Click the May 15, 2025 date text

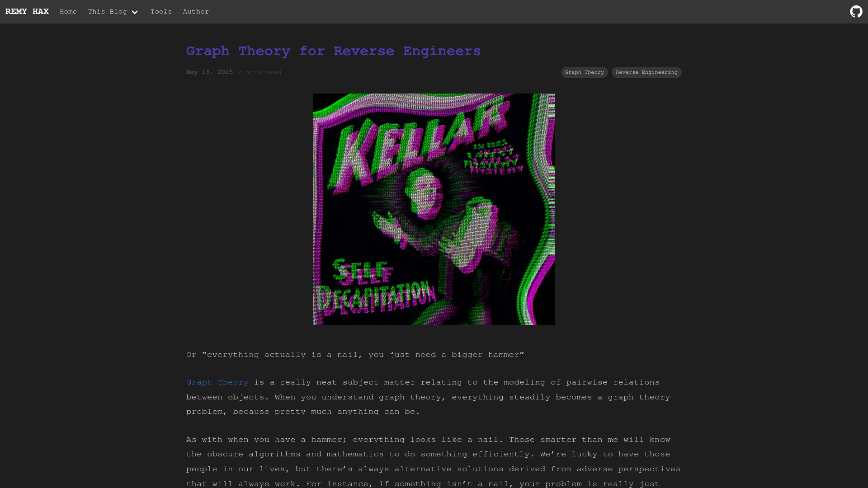(209, 72)
